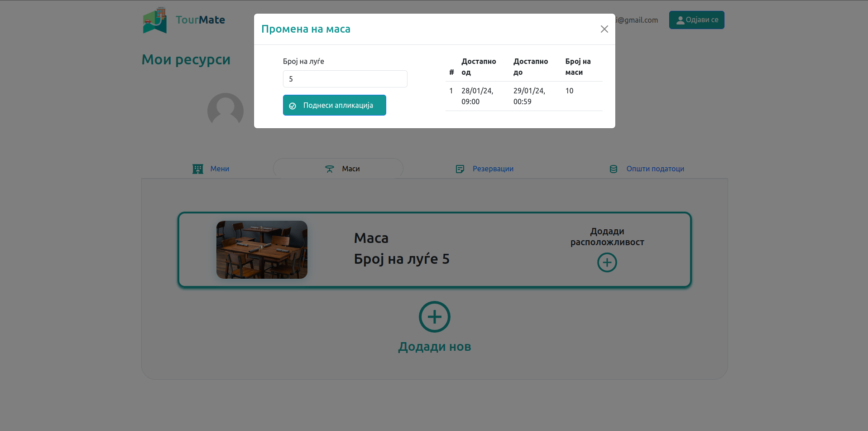This screenshot has width=868, height=431.
Task: Click the restaurant table thumbnail image
Action: [262, 250]
